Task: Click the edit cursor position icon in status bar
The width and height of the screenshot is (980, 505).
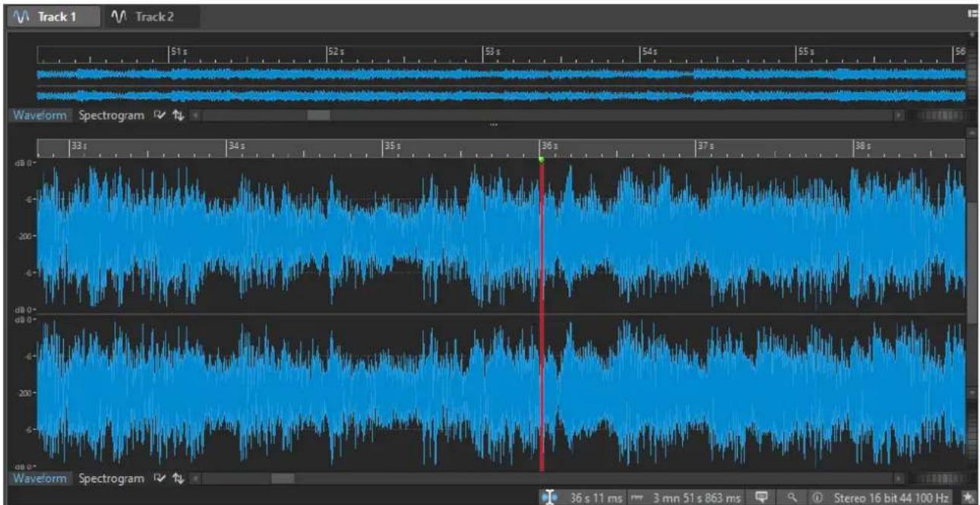Action: click(x=549, y=497)
